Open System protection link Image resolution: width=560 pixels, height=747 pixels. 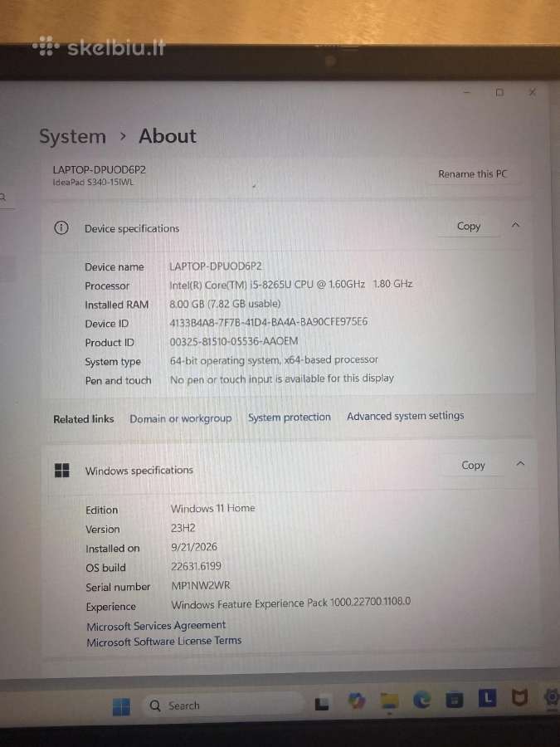point(289,417)
